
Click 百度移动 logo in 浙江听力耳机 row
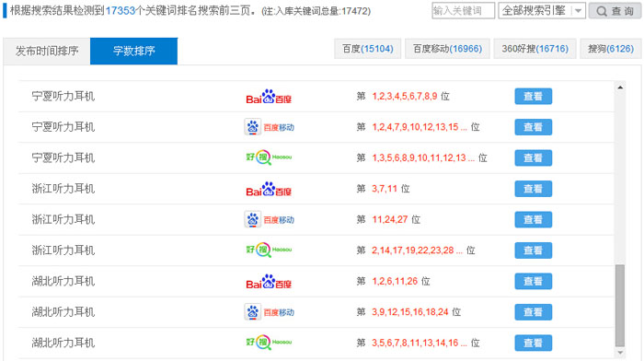click(x=269, y=219)
